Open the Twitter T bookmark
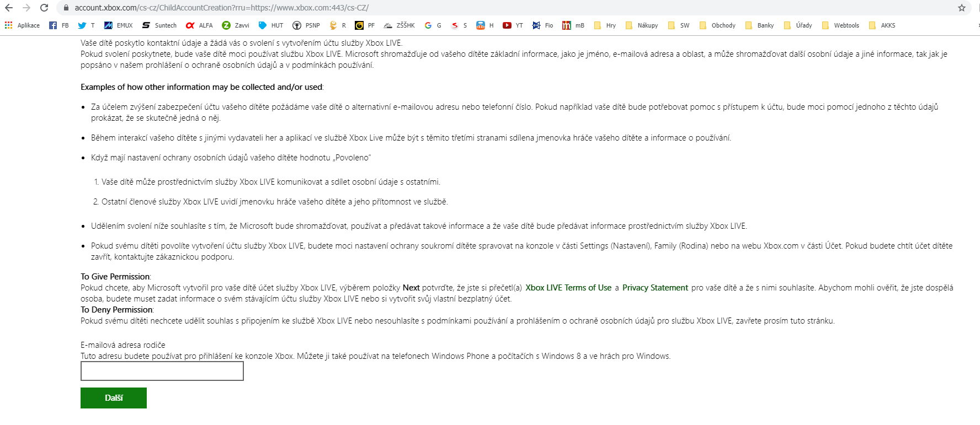This screenshot has height=425, width=980. 86,25
